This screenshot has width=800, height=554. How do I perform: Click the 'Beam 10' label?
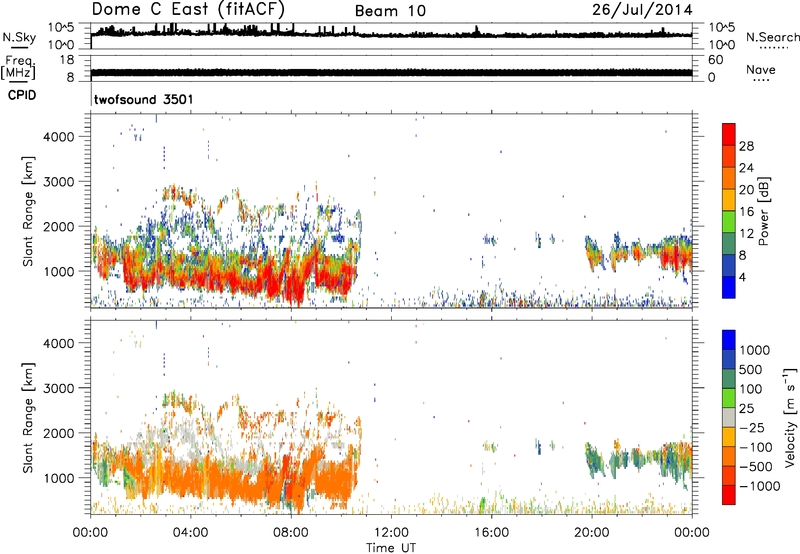(x=390, y=11)
